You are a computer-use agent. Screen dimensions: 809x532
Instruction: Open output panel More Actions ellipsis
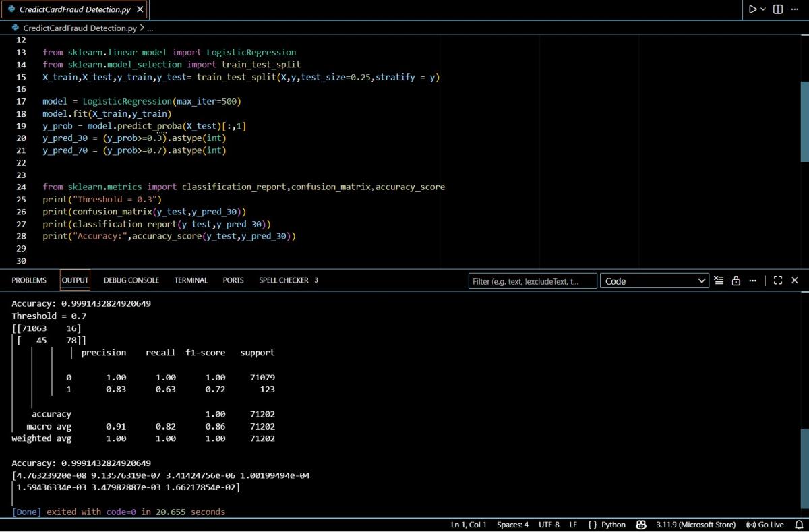[752, 280]
